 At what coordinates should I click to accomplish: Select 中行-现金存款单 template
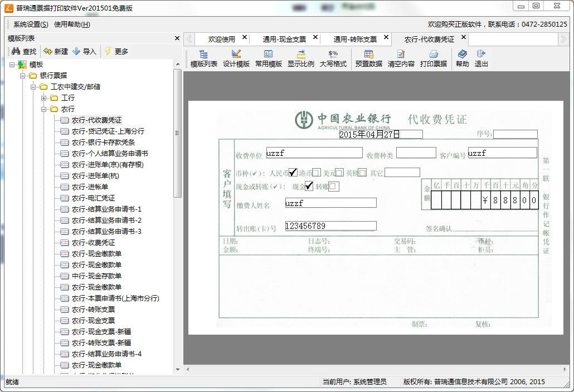point(96,276)
